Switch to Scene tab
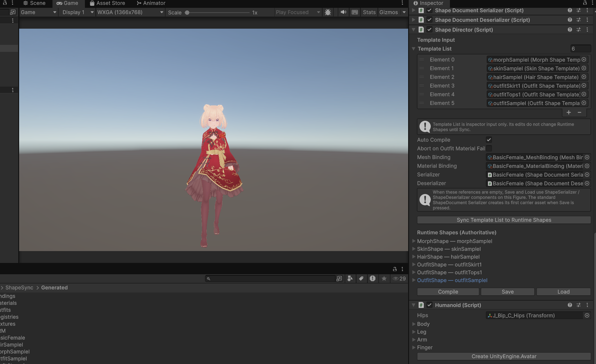The height and width of the screenshot is (364, 596). (x=34, y=3)
